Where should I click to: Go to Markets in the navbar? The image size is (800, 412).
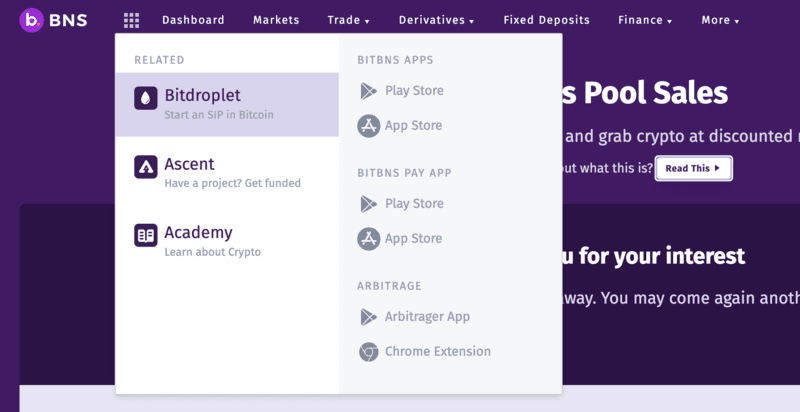coord(276,20)
